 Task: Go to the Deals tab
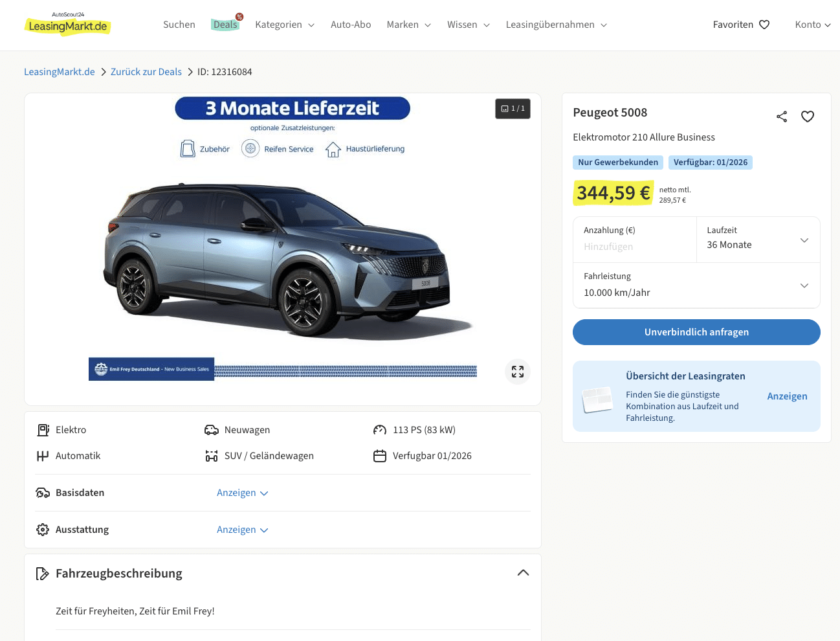coord(225,25)
